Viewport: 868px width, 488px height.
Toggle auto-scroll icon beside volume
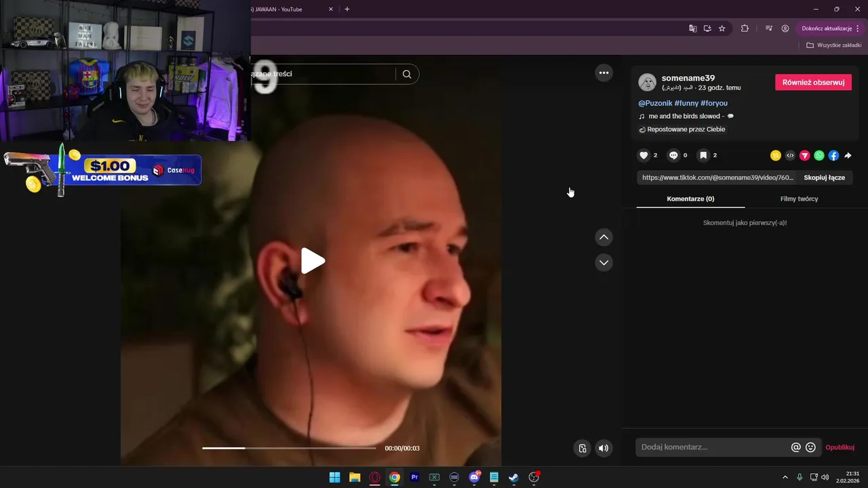tap(582, 448)
